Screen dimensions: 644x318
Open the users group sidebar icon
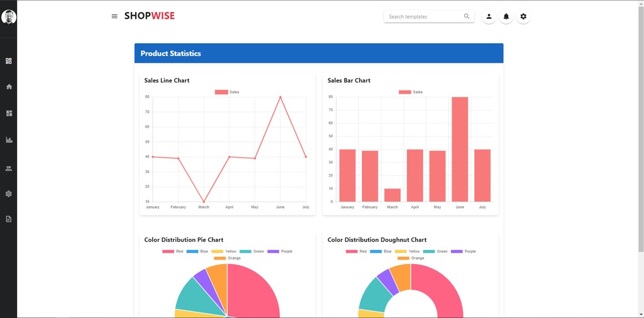tap(9, 168)
